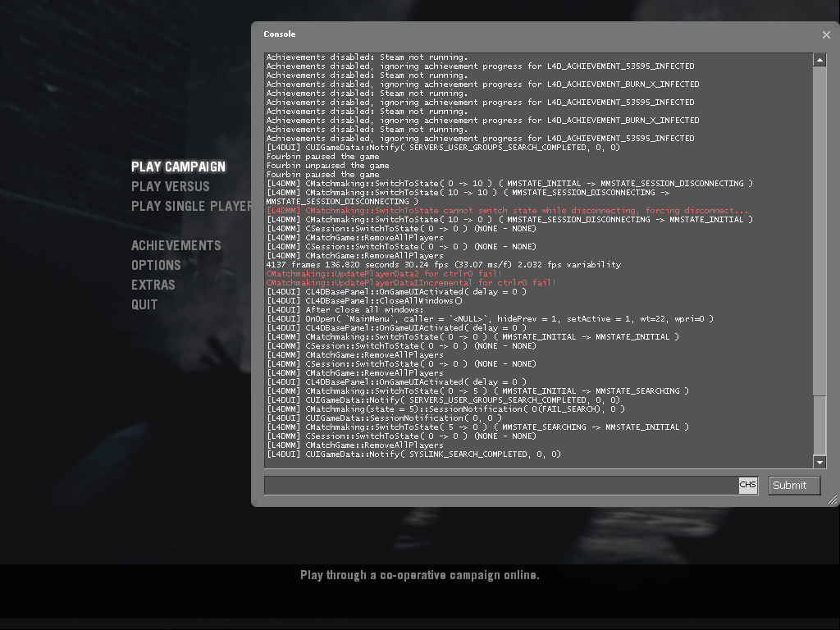Click the '4137 frames 136.820 seconds' line
This screenshot has height=630, width=840.
pyautogui.click(x=444, y=265)
